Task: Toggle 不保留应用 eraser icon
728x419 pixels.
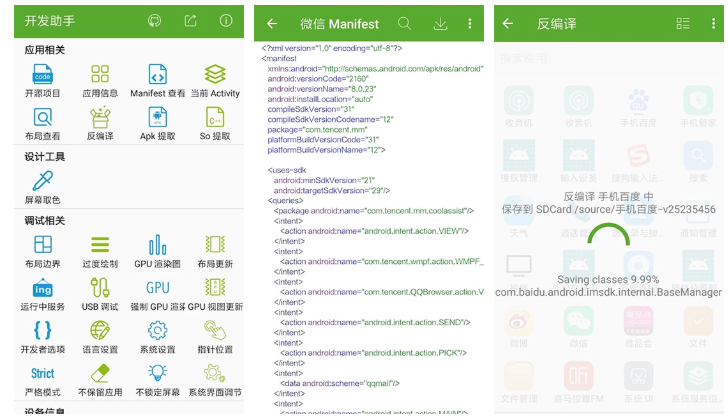Action: pyautogui.click(x=100, y=373)
